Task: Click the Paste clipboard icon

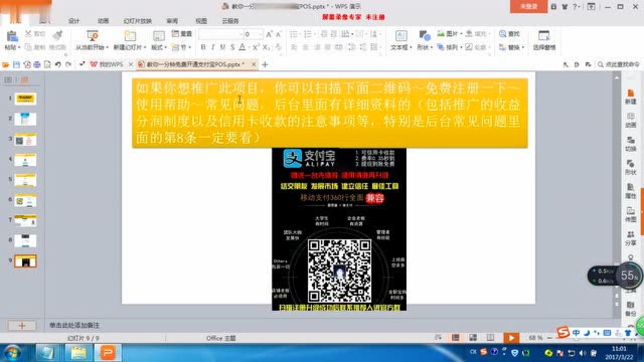Action: pyautogui.click(x=12, y=36)
